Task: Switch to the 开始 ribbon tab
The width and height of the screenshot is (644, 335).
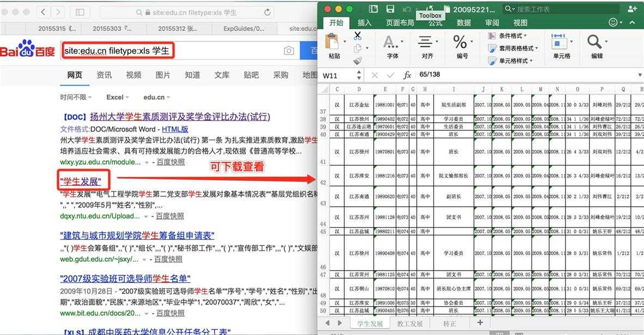Action: 336,23
